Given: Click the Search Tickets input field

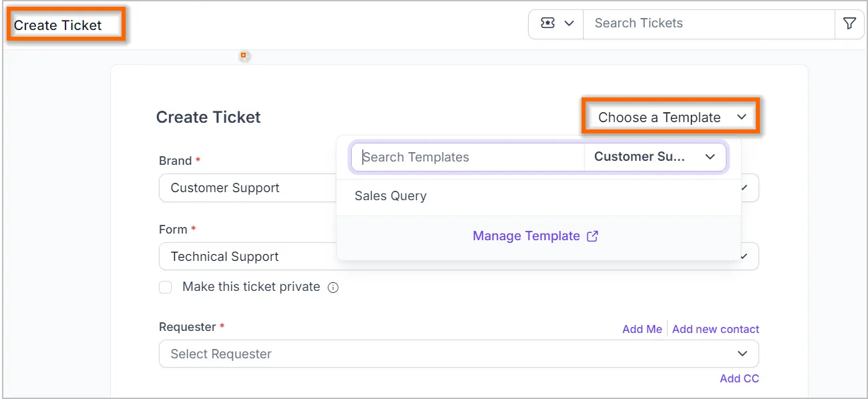Looking at the screenshot, I should pos(709,23).
